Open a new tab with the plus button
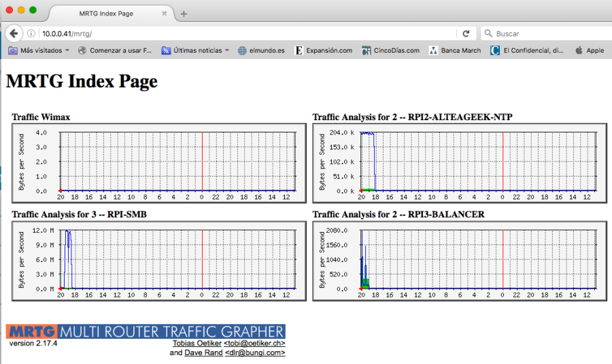Screen dimensions: 612x364 point(184,14)
